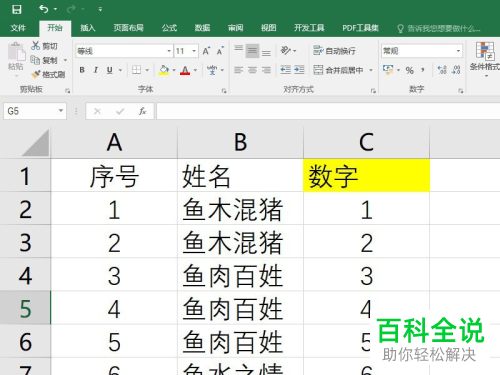Align text right
The height and width of the screenshot is (375, 500).
[266, 70]
